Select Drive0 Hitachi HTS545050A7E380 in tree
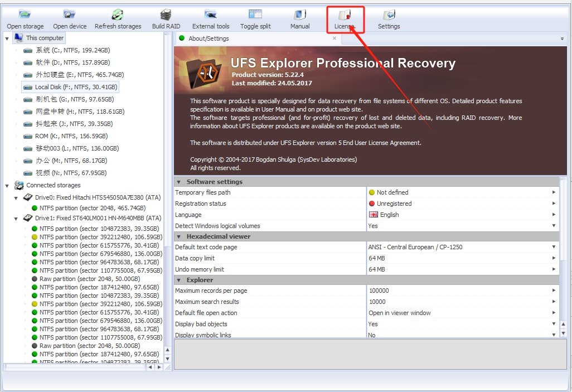572x392 pixels. click(x=92, y=197)
